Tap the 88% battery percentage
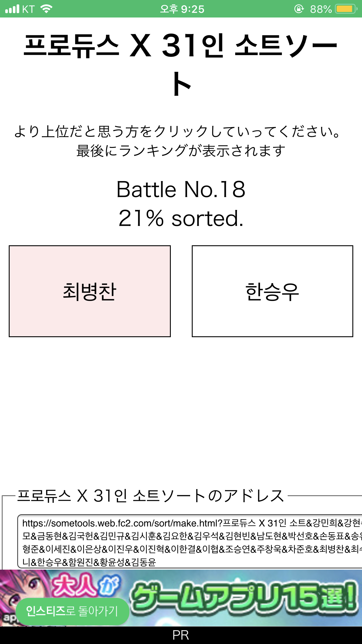 321,9
